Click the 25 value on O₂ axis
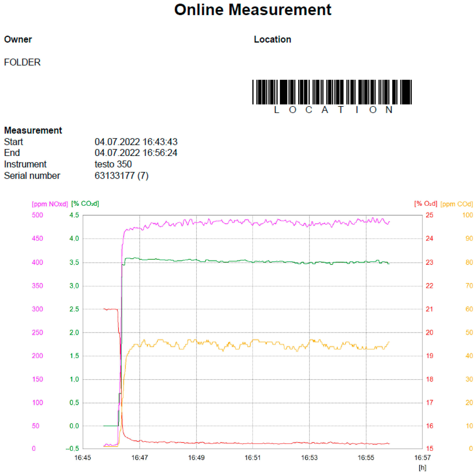Viewport: 476px width, 474px height. coord(429,215)
